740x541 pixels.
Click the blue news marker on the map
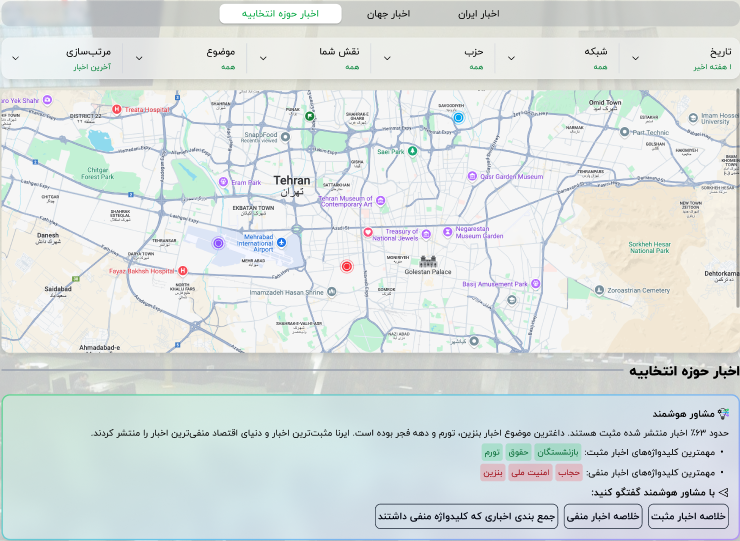click(459, 118)
